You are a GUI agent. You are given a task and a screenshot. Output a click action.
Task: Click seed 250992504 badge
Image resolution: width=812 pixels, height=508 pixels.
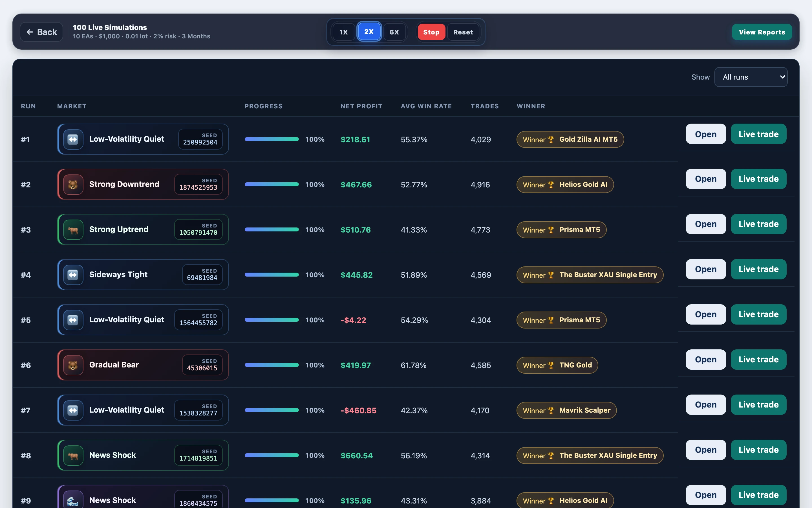tap(200, 139)
